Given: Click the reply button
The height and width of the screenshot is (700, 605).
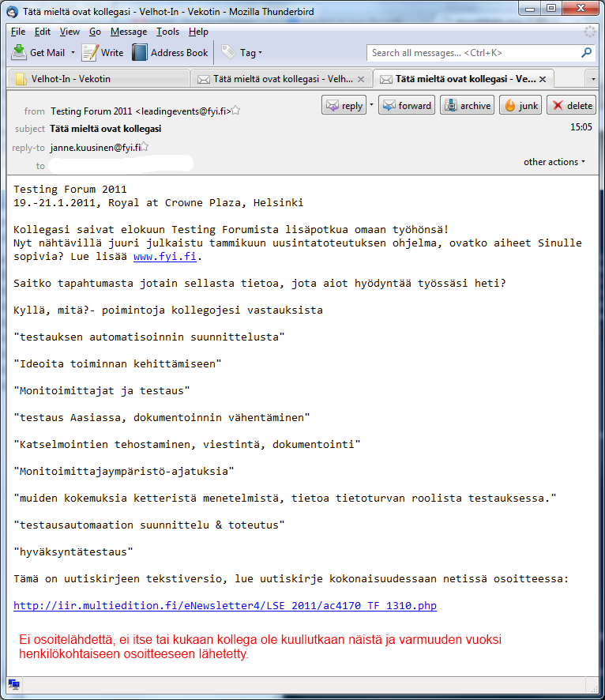Looking at the screenshot, I should 344,106.
